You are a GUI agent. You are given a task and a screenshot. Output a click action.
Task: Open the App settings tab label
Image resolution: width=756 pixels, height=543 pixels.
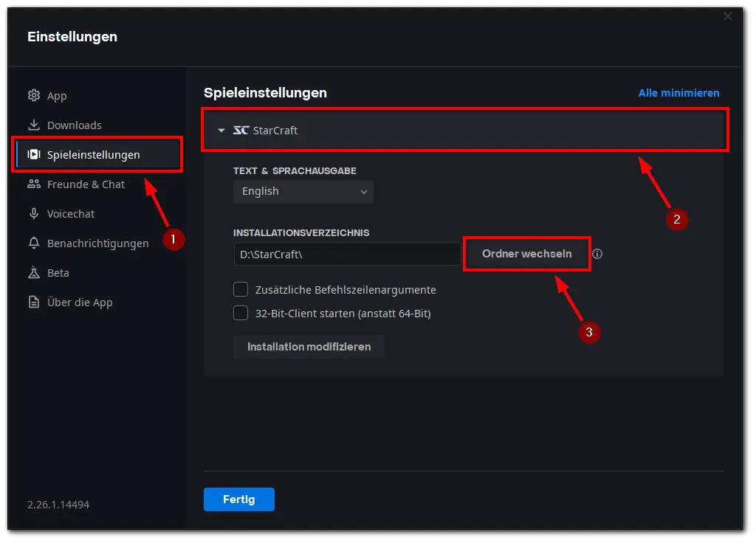pos(57,96)
